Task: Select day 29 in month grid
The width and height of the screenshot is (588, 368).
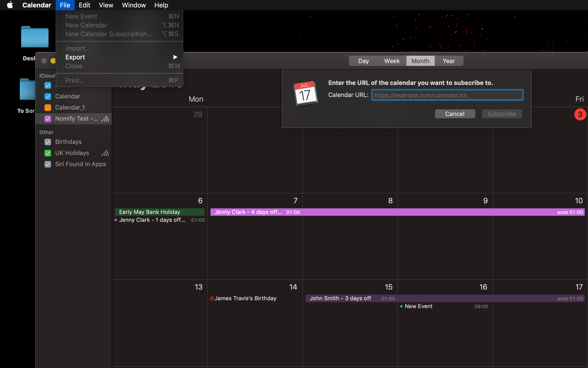Action: 198,114
